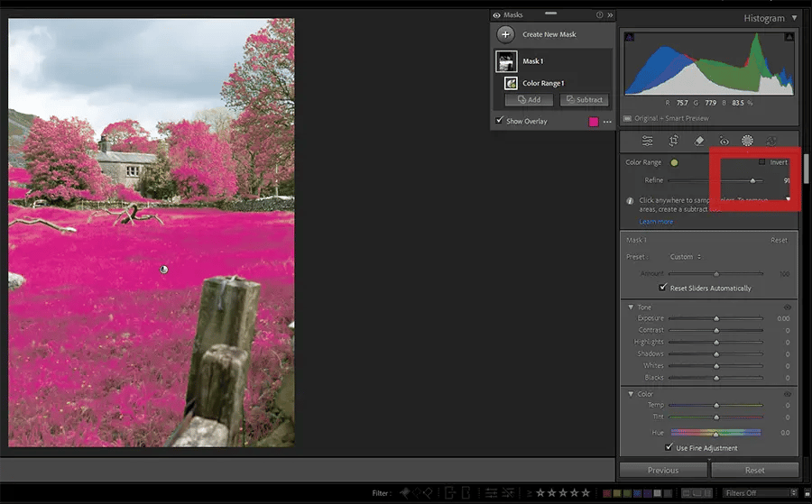This screenshot has height=504, width=812.
Task: Open the pink overlay color swatch
Action: 594,122
